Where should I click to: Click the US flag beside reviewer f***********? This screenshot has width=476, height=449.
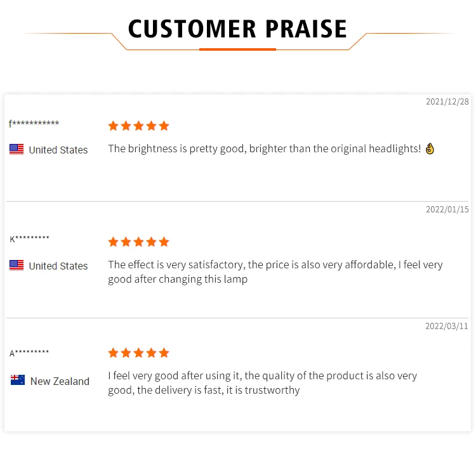tap(17, 149)
